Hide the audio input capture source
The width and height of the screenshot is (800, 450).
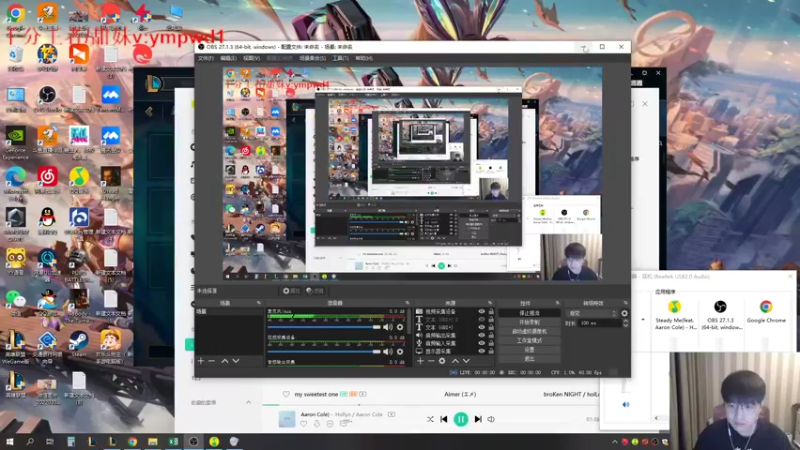pos(481,343)
